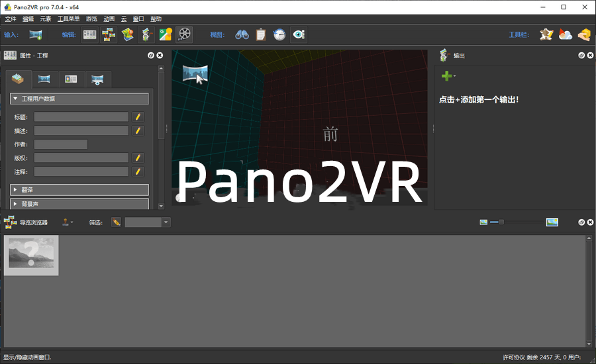Open the 窗口 menu
Screen dimensions: 596x364
point(138,19)
